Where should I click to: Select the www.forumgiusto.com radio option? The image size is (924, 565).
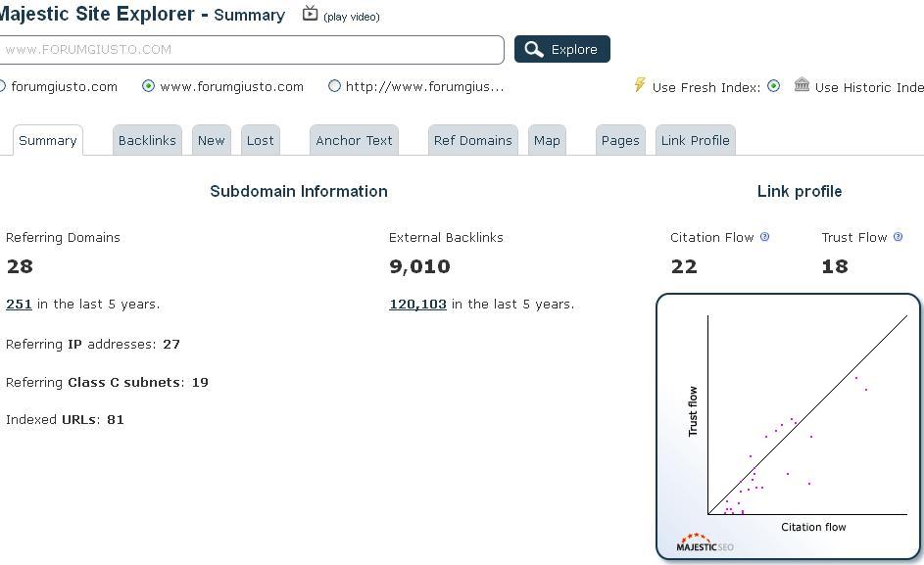(x=149, y=86)
